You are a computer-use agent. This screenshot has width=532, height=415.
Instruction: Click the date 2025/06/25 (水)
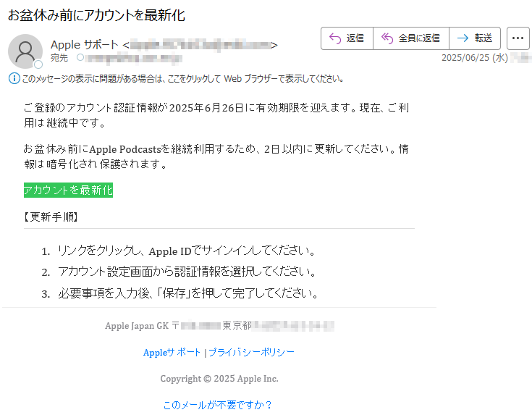474,58
